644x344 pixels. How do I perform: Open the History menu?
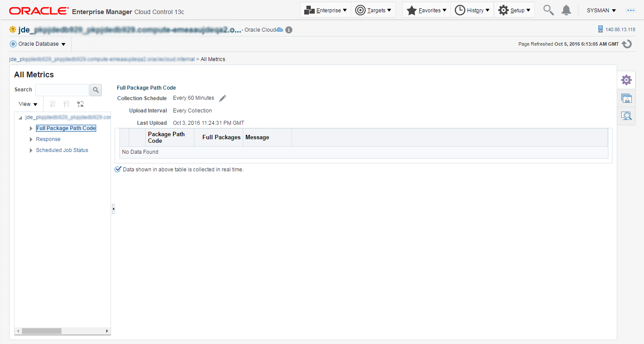(472, 10)
